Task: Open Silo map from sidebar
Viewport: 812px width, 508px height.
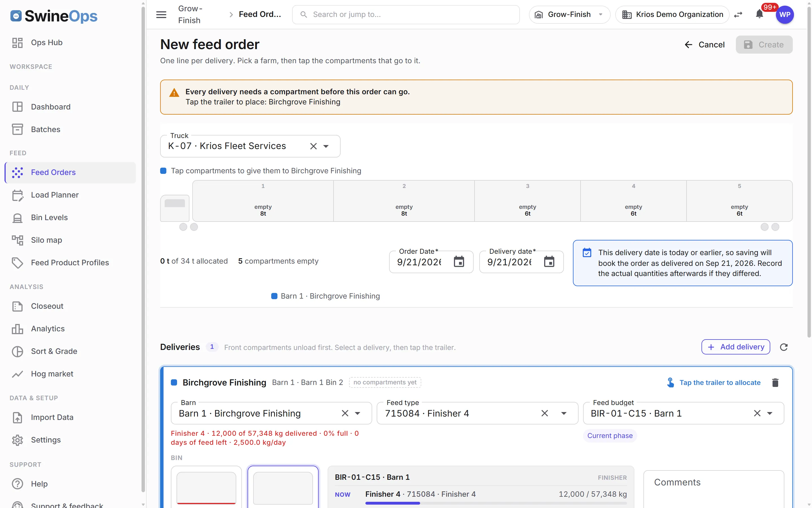Action: click(x=70, y=240)
